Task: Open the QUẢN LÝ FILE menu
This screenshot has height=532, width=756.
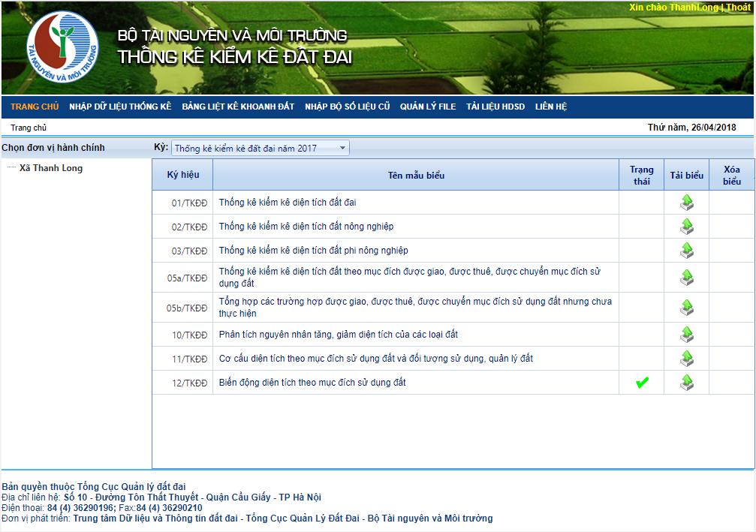Action: 428,107
